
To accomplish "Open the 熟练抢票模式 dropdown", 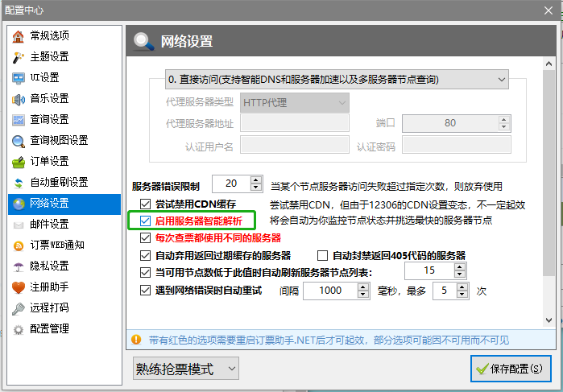I will (x=185, y=369).
